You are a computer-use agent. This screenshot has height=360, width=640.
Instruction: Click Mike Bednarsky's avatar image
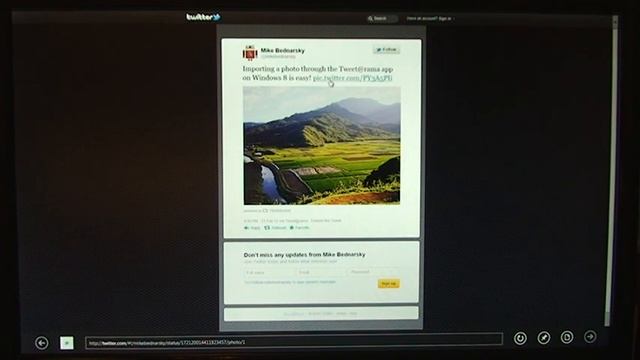point(250,53)
